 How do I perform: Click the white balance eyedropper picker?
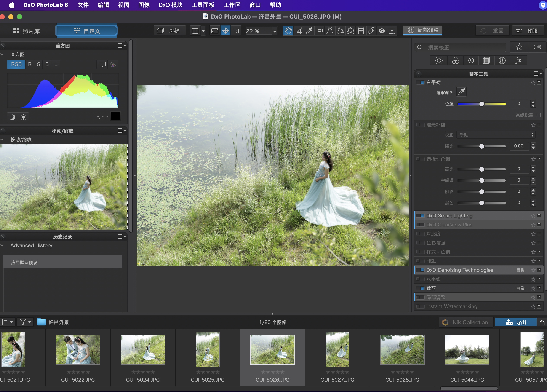[461, 92]
